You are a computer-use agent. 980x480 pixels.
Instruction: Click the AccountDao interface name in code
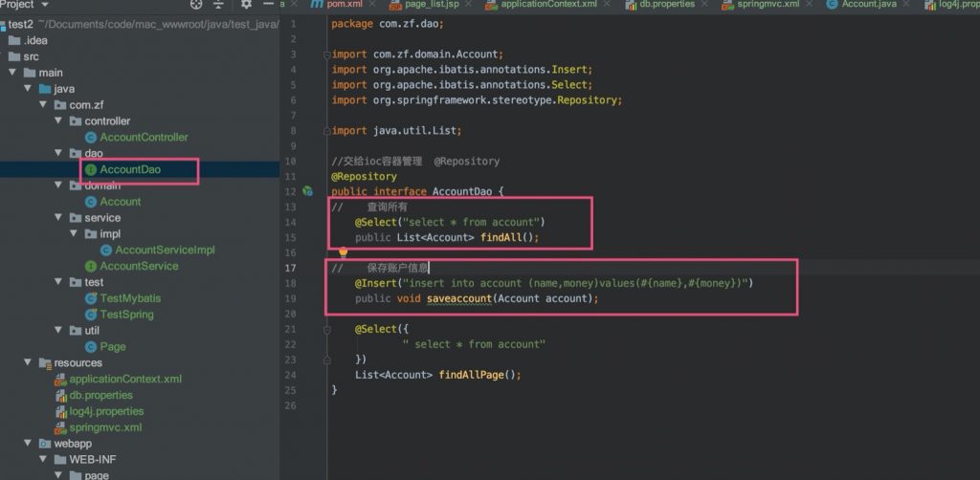point(462,191)
